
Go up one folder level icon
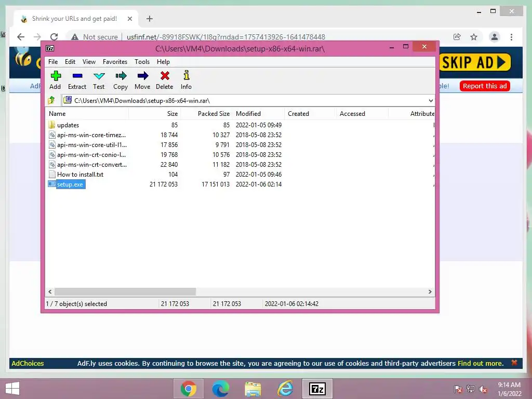click(x=51, y=100)
